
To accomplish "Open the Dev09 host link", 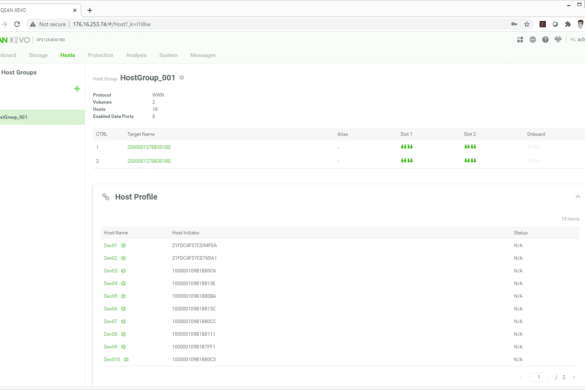I will coord(110,347).
